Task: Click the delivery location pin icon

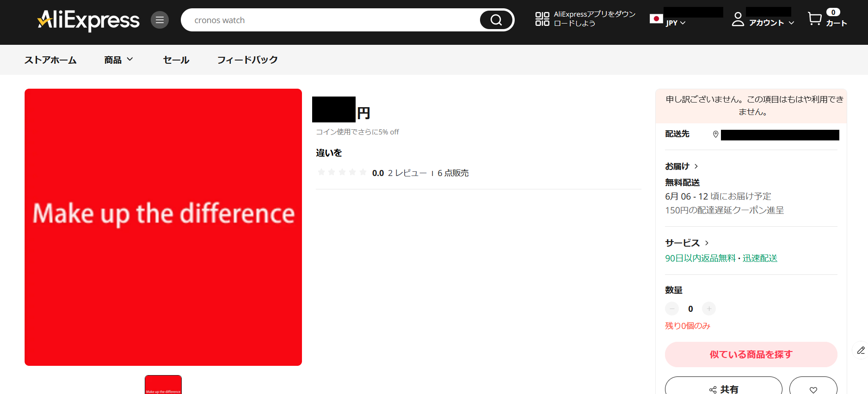Action: (715, 134)
